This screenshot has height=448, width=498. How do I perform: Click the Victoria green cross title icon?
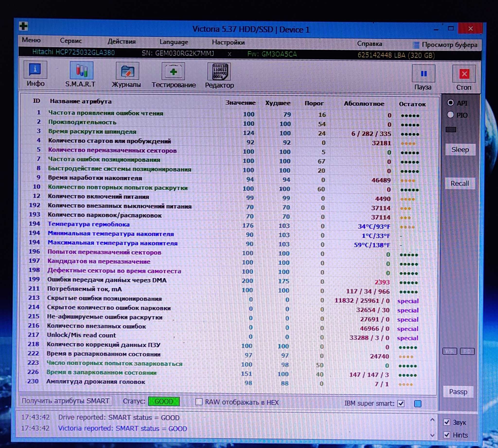click(24, 26)
